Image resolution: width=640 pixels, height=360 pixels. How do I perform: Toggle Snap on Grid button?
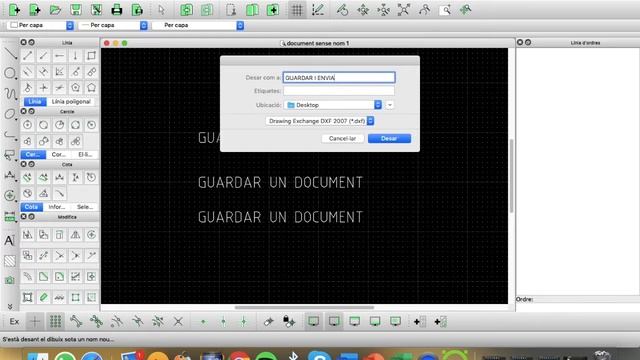tap(56, 322)
